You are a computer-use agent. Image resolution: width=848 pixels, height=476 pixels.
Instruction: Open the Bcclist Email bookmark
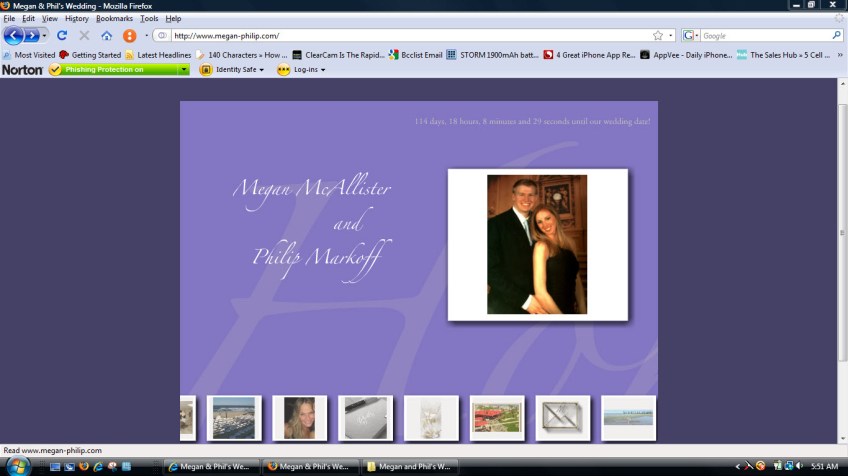click(x=416, y=55)
